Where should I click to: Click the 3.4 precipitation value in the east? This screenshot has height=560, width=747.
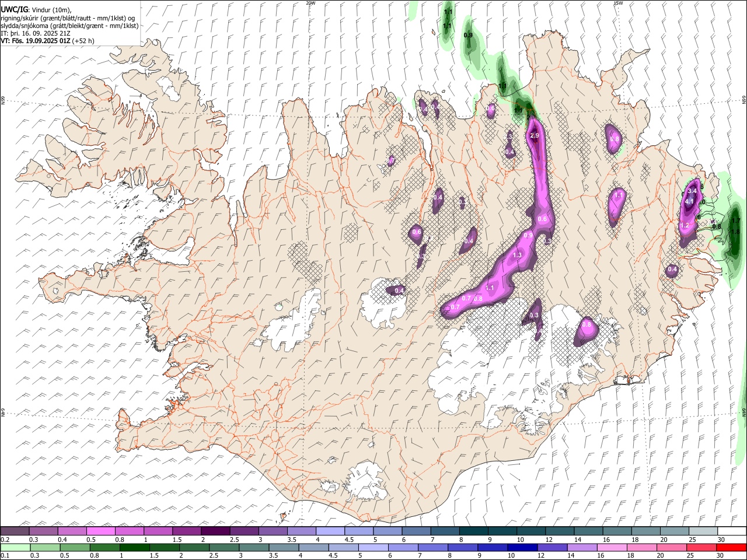693,191
